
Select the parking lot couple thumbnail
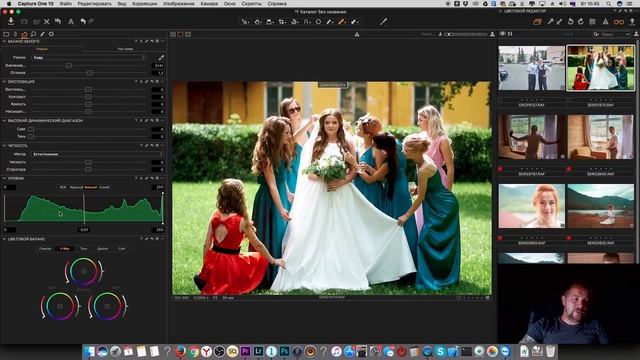point(531,68)
